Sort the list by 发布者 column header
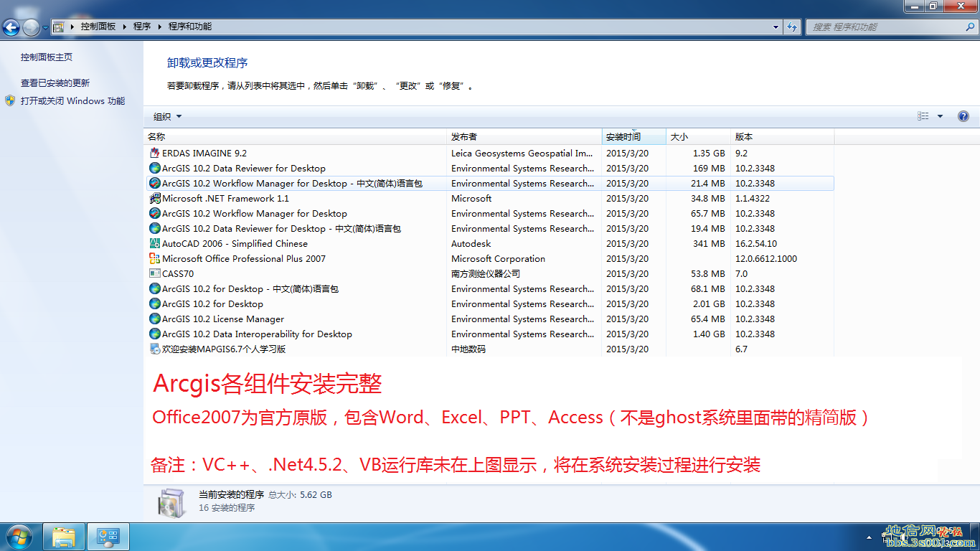 point(524,136)
